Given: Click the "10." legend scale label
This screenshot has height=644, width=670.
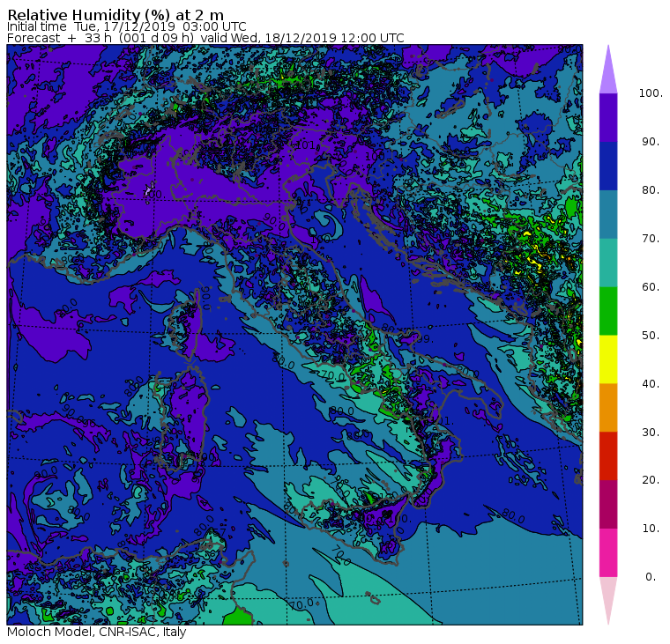Looking at the screenshot, I should [x=651, y=529].
